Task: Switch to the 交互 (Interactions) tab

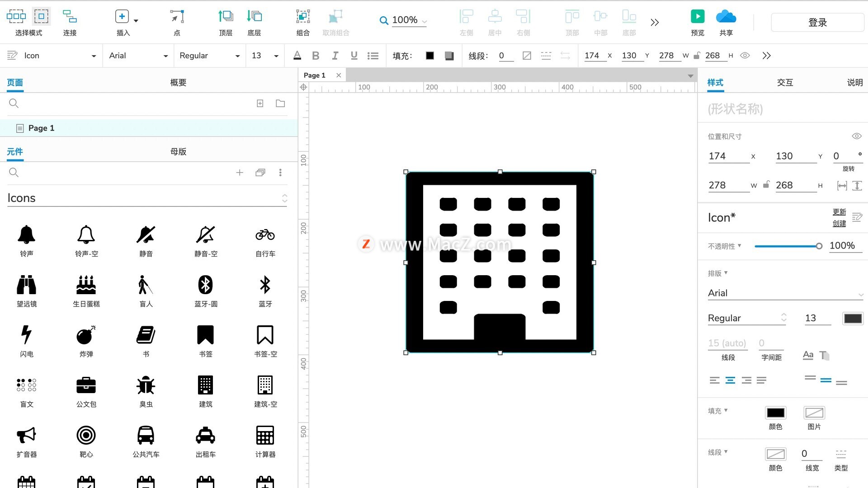Action: point(785,82)
